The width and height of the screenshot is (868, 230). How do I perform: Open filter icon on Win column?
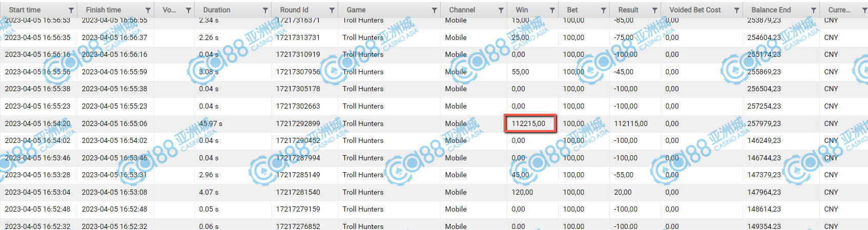point(552,10)
